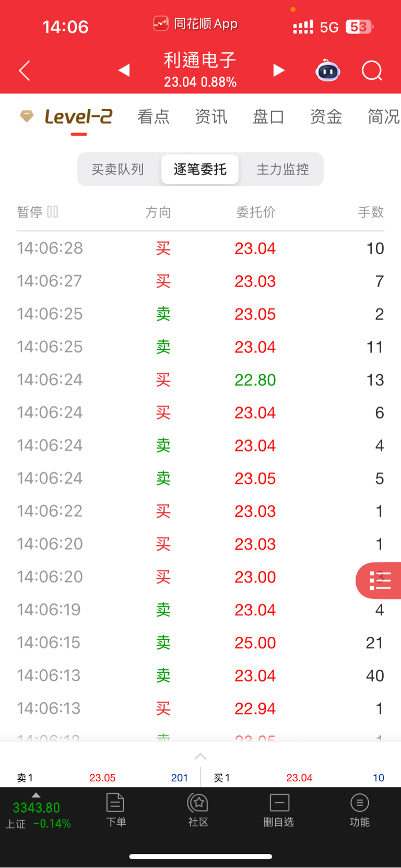Image resolution: width=401 pixels, height=868 pixels.
Task: Open the search magnifier icon
Action: [372, 70]
